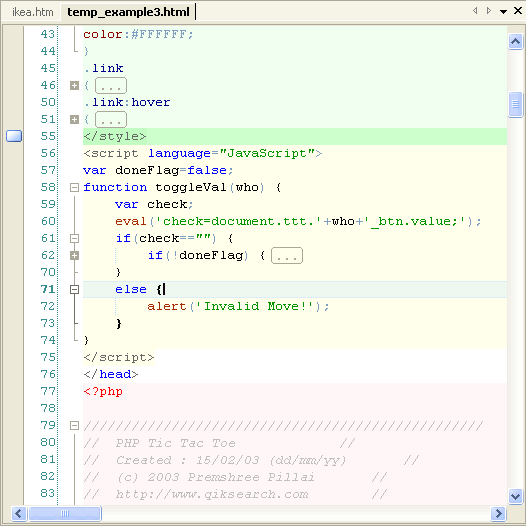Switch to the ikea.htm tab
This screenshot has height=526, width=526.
tap(33, 12)
